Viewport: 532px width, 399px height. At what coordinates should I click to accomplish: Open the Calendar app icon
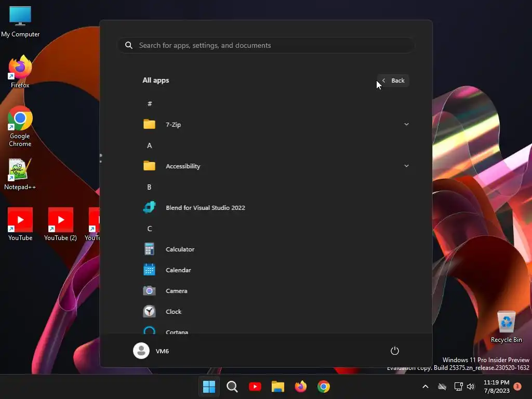point(149,270)
